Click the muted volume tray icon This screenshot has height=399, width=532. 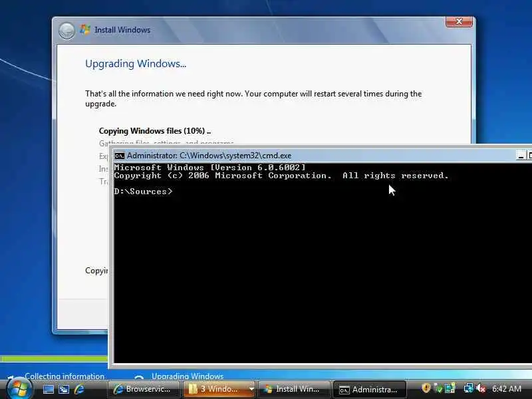click(481, 388)
